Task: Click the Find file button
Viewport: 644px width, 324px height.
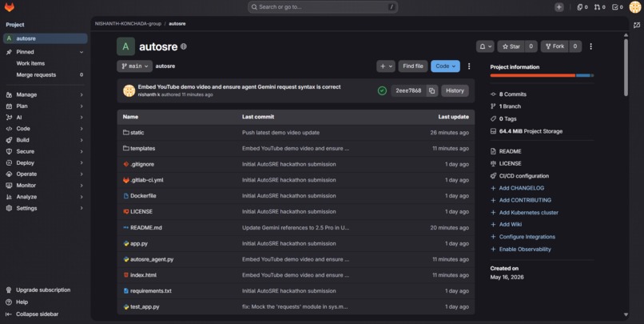Action: [413, 66]
